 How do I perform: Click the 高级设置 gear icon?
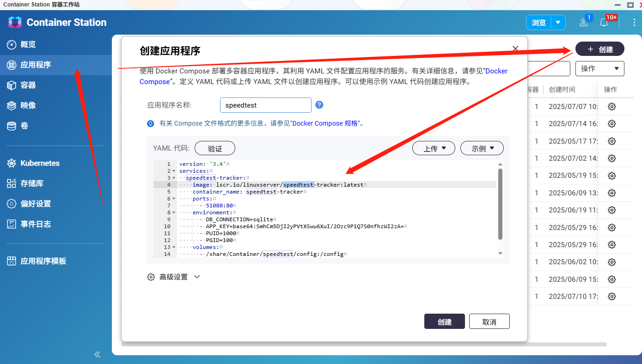151,277
